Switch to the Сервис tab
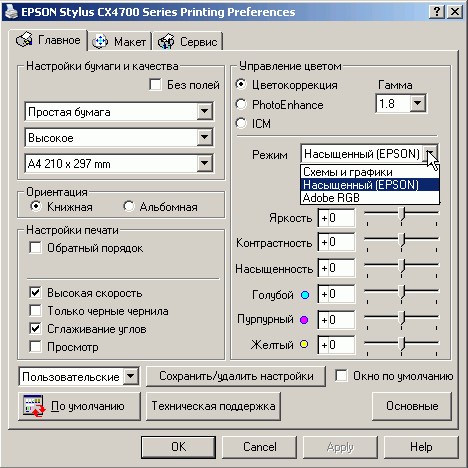This screenshot has height=468, width=468. pyautogui.click(x=188, y=42)
